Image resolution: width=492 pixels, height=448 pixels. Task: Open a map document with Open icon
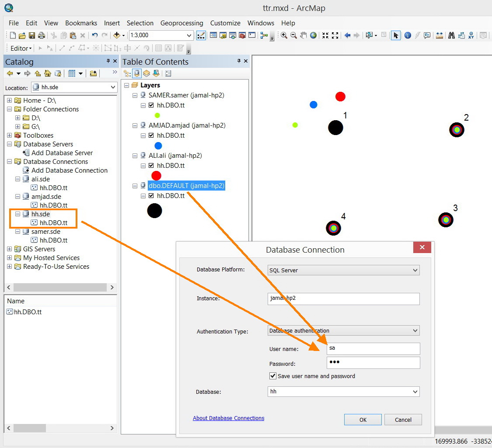22,35
